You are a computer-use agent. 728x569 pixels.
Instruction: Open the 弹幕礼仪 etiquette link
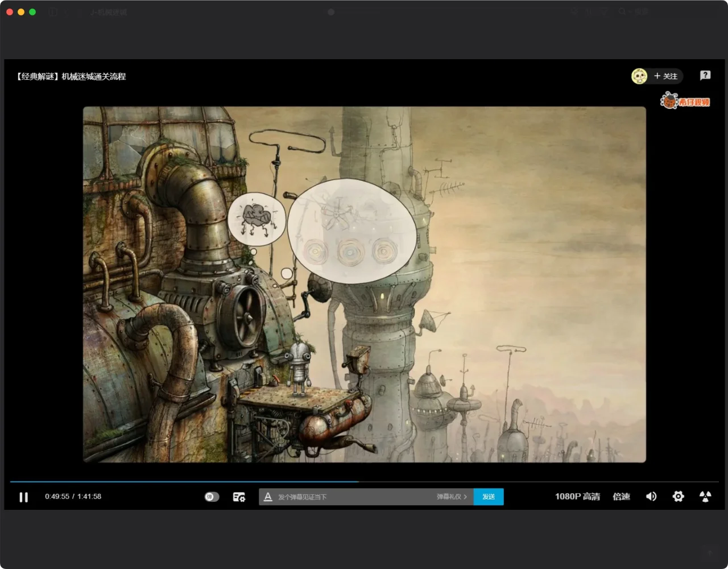[452, 497]
